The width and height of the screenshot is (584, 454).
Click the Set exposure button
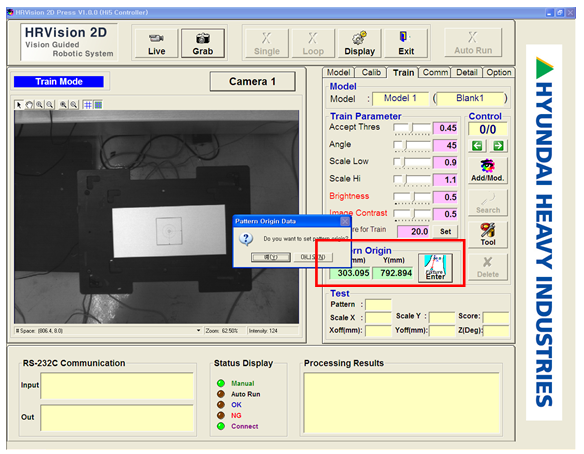point(445,232)
